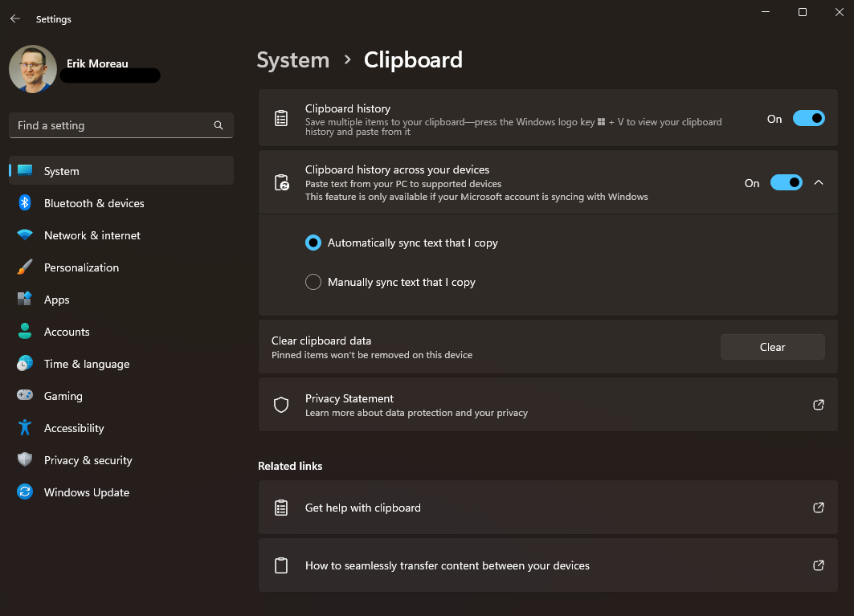Go to Personalization settings
854x616 pixels.
click(x=81, y=267)
